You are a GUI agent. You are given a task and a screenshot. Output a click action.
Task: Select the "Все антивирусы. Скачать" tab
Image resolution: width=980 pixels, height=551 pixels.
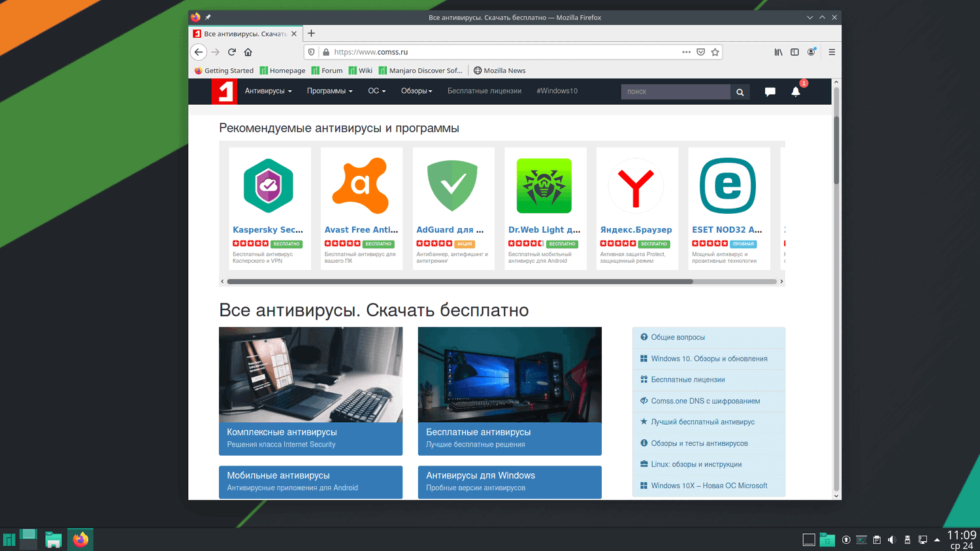tap(245, 34)
